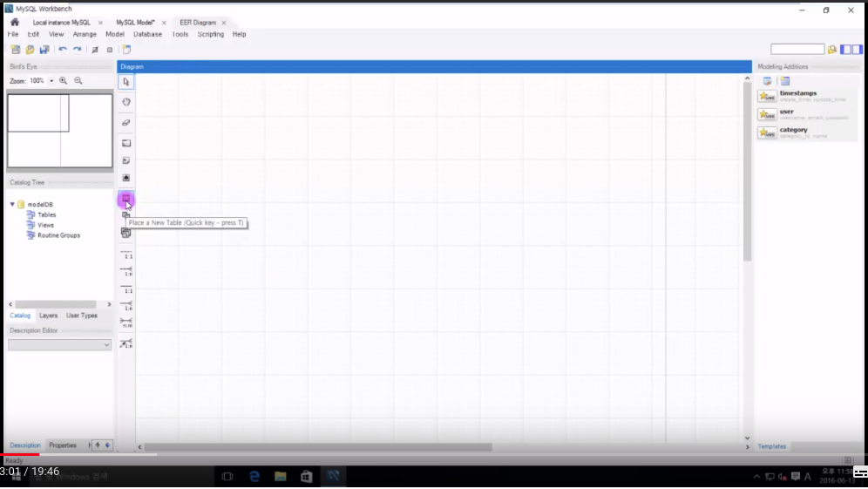868x489 pixels.
Task: Select first 1:1 non-identifying relationship tool
Action: [x=126, y=255]
